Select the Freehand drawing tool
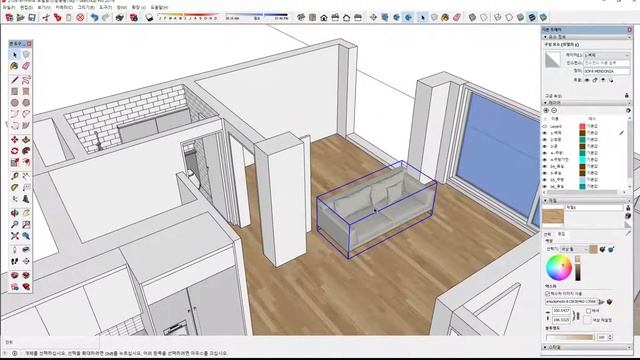The image size is (640, 360). click(x=26, y=80)
